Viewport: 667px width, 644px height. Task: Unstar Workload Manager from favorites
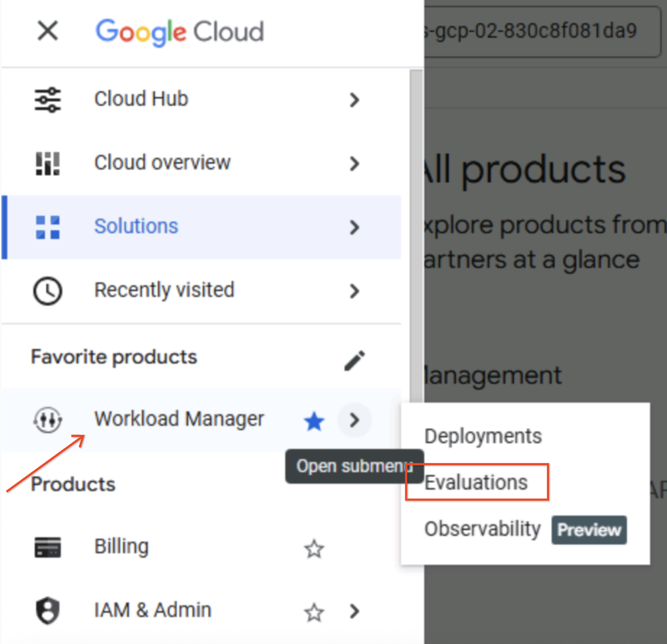click(x=314, y=420)
